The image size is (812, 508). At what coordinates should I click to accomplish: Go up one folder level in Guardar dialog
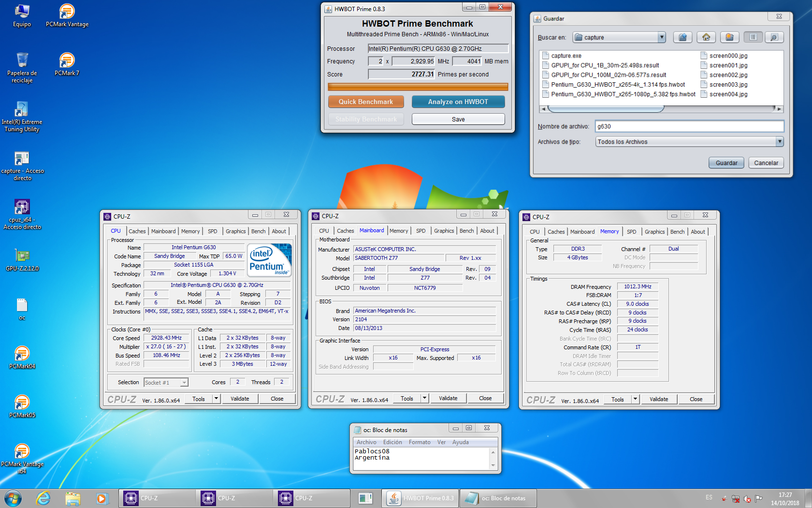pos(682,37)
